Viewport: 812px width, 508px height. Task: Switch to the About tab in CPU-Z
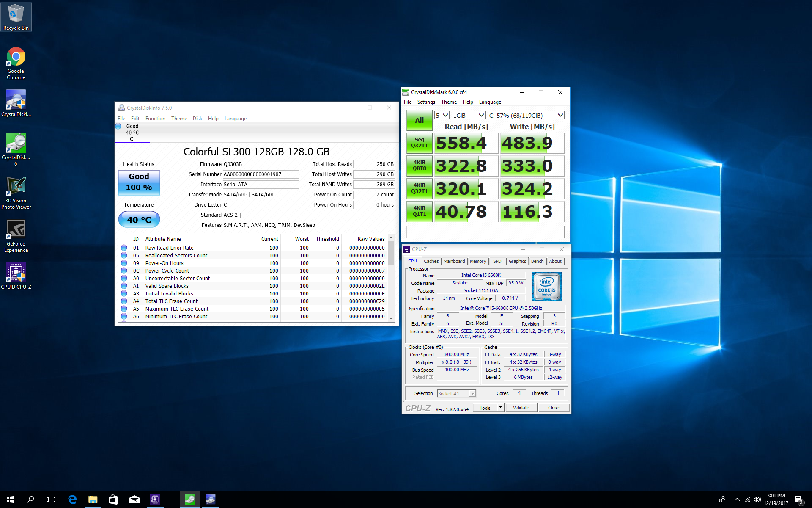pos(555,261)
